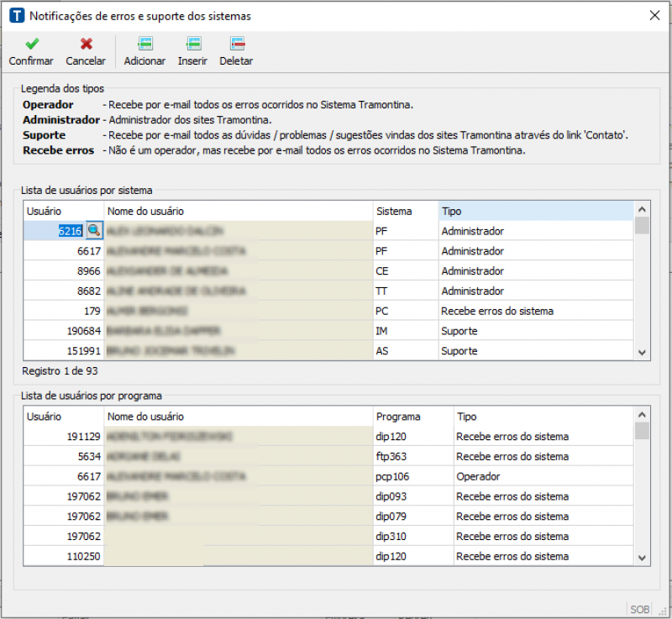The image size is (672, 619).
Task: Click the Tramontina T icon in title bar
Action: (16, 16)
